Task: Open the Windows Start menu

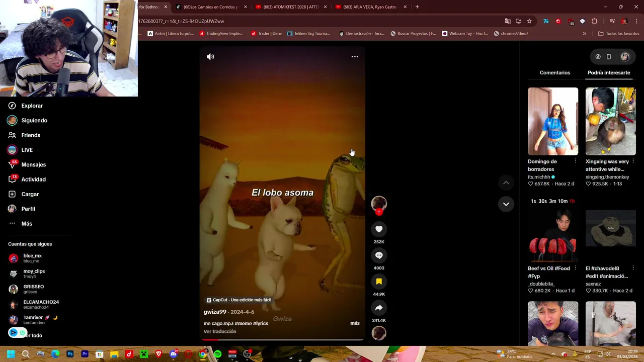Action: (11, 354)
